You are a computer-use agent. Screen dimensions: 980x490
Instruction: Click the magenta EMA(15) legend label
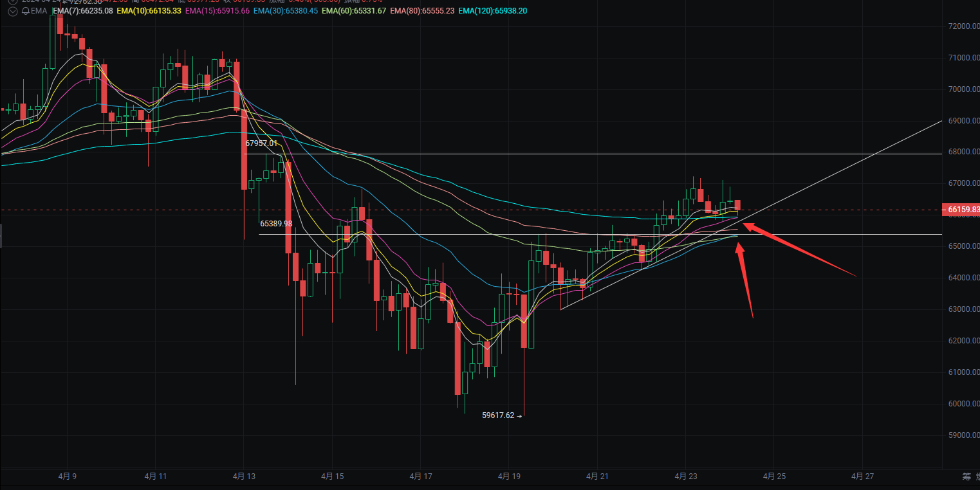(217, 11)
